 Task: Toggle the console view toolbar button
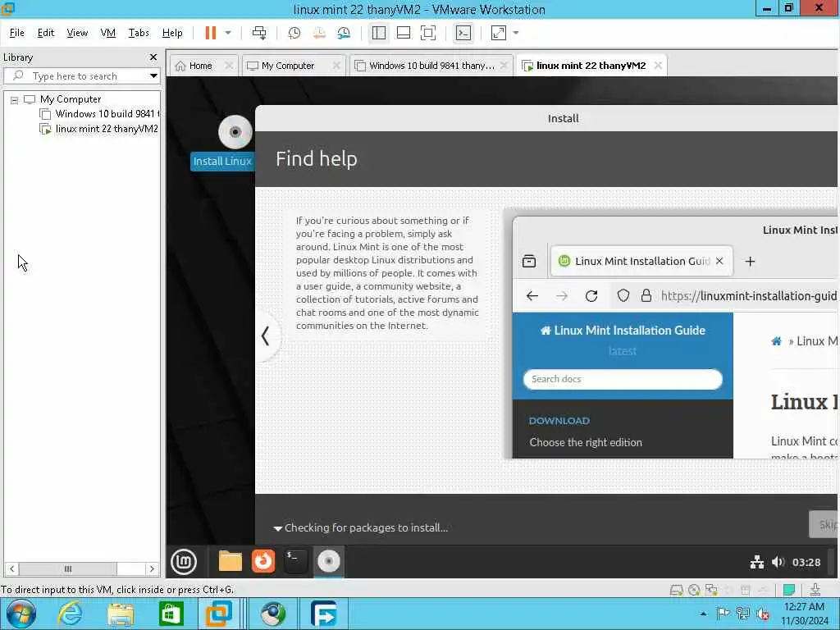tap(463, 33)
